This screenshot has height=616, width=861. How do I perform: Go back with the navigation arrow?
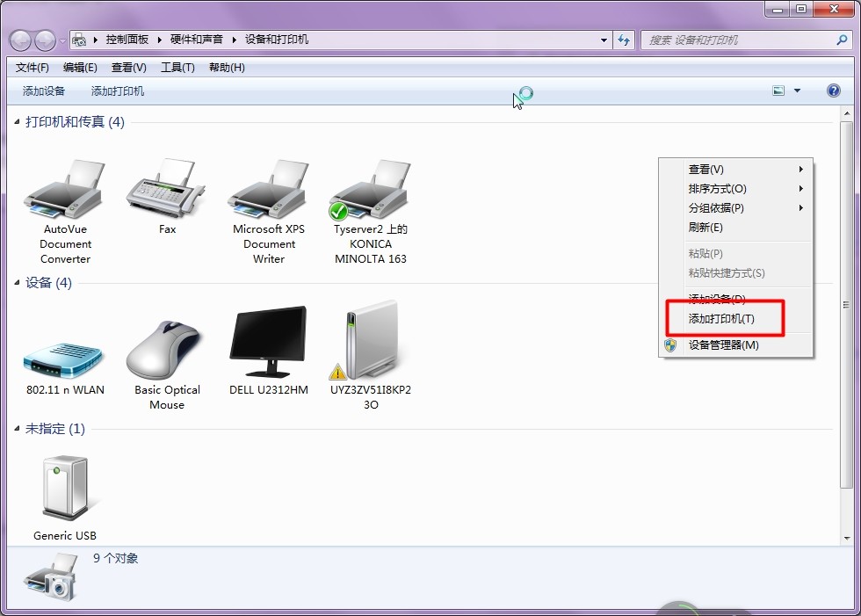[21, 40]
